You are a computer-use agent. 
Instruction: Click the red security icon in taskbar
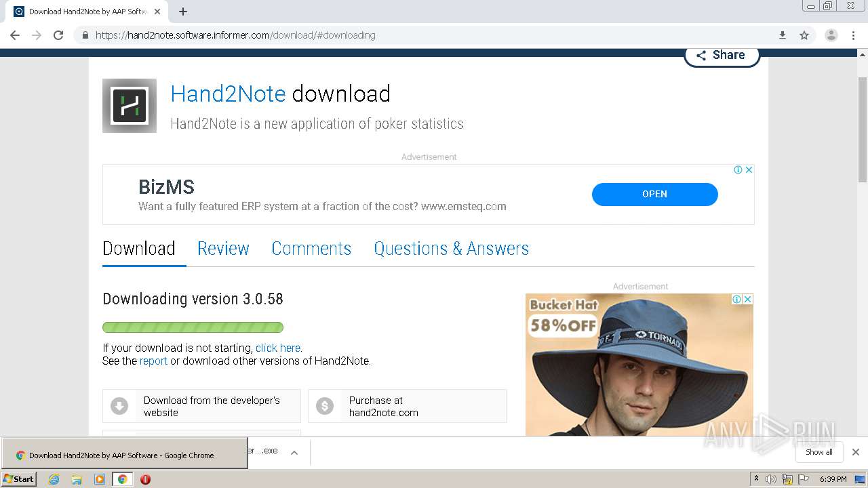pos(145,479)
